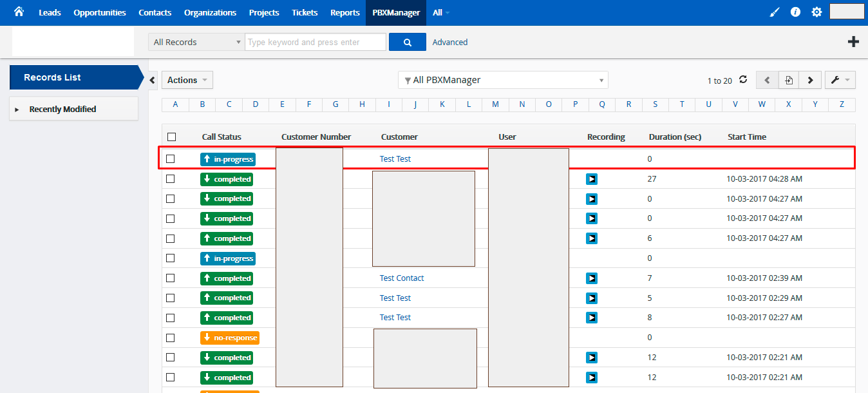Open the info icon in the top bar
The image size is (868, 393).
(795, 11)
